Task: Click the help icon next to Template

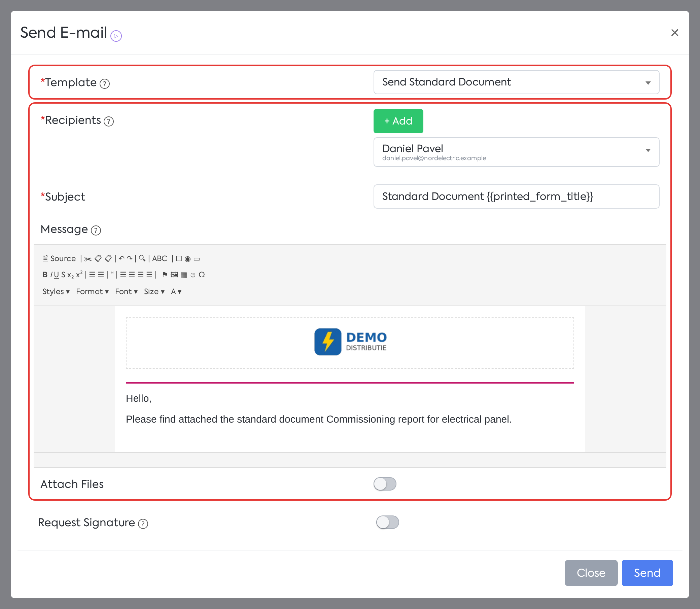Action: [105, 83]
